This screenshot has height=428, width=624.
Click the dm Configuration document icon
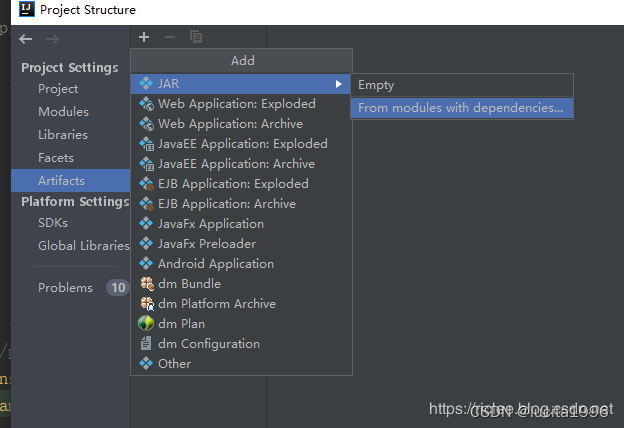pos(146,343)
